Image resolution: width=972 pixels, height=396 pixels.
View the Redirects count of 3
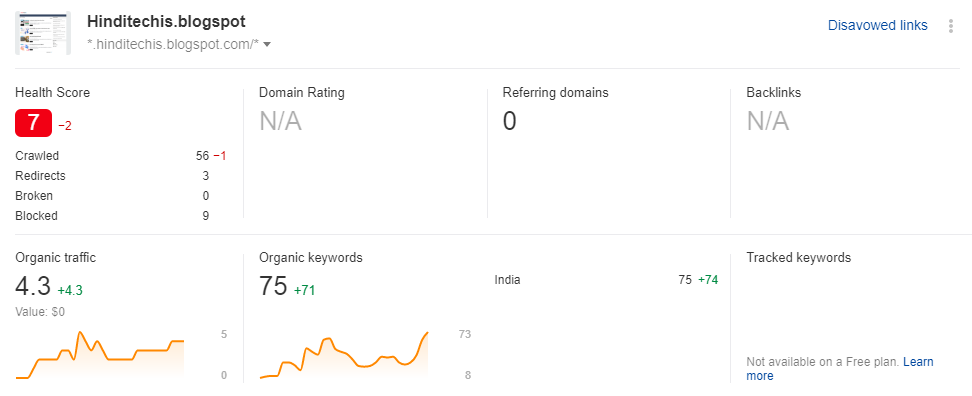pos(206,176)
